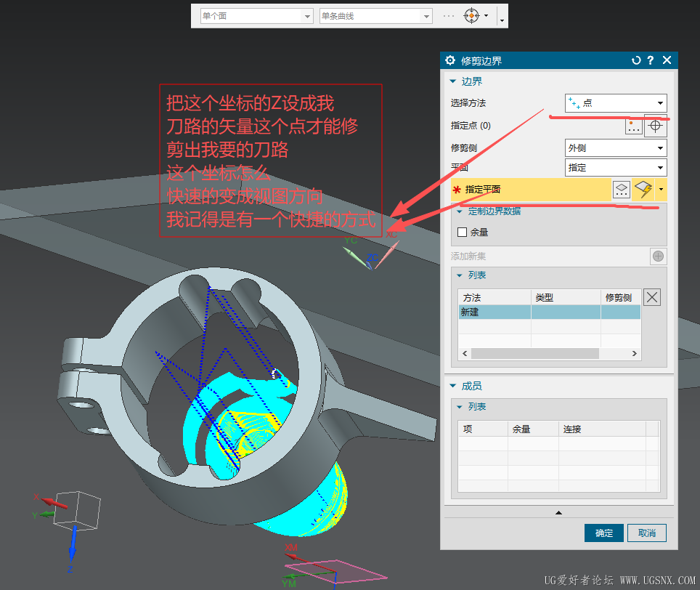Image resolution: width=700 pixels, height=590 pixels.
Task: Open help via the question mark icon
Action: (650, 60)
